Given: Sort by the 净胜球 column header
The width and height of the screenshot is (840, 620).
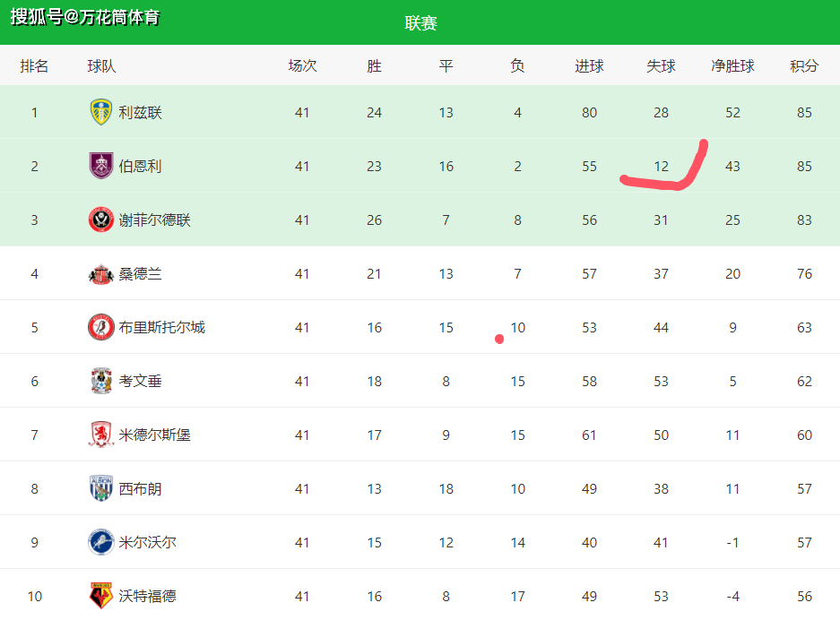Looking at the screenshot, I should pos(732,66).
